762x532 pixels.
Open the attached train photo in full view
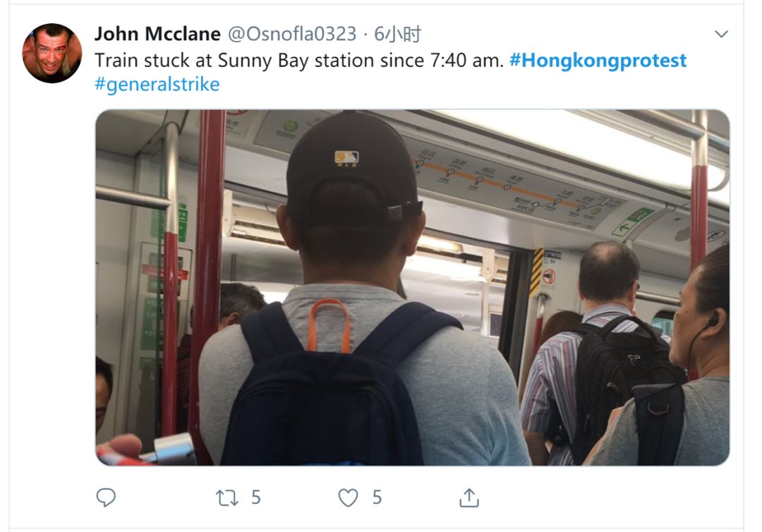pyautogui.click(x=413, y=288)
